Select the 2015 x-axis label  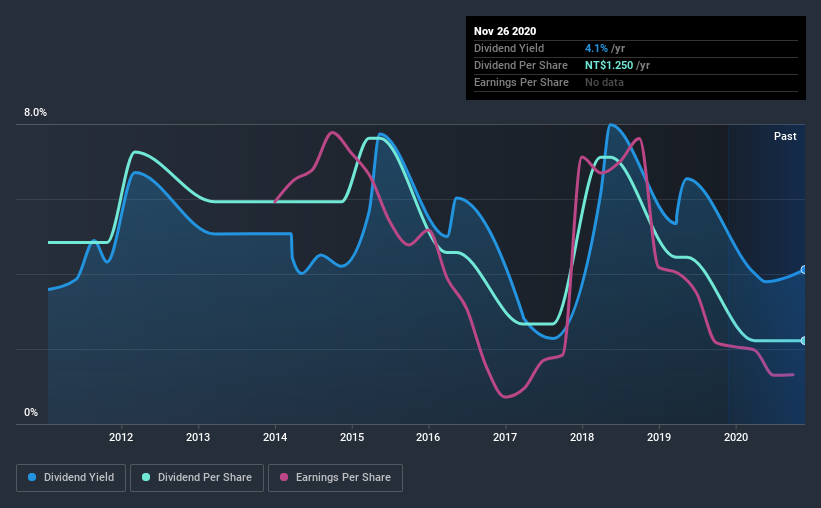click(352, 437)
